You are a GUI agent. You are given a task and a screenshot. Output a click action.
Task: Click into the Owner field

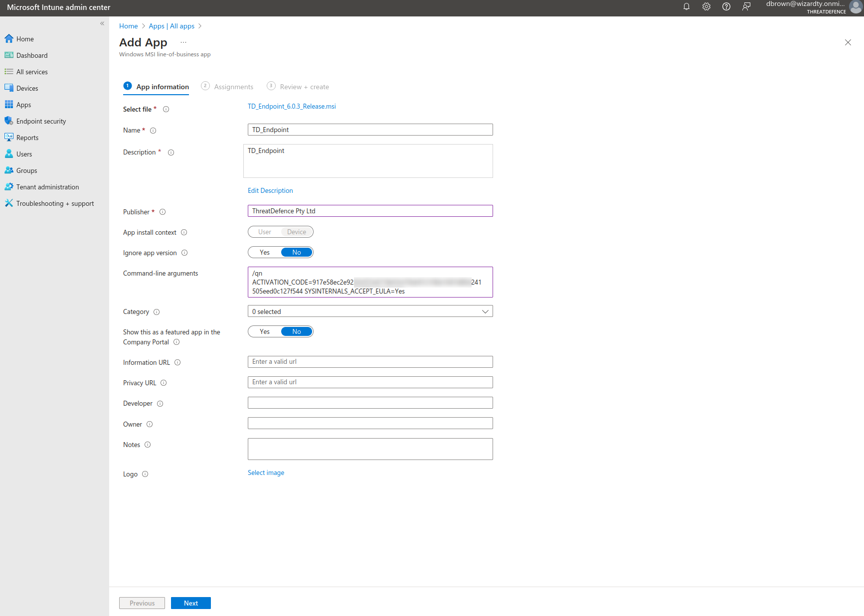tap(370, 424)
